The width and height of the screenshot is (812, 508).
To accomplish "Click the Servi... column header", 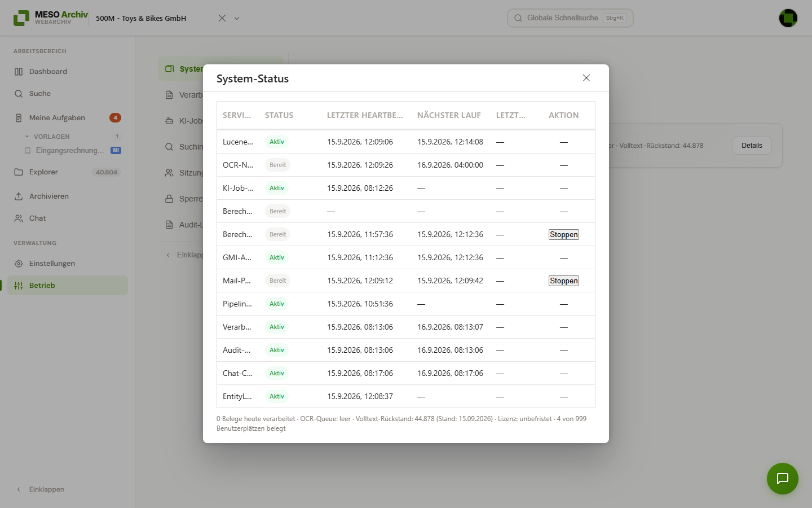I will [237, 115].
